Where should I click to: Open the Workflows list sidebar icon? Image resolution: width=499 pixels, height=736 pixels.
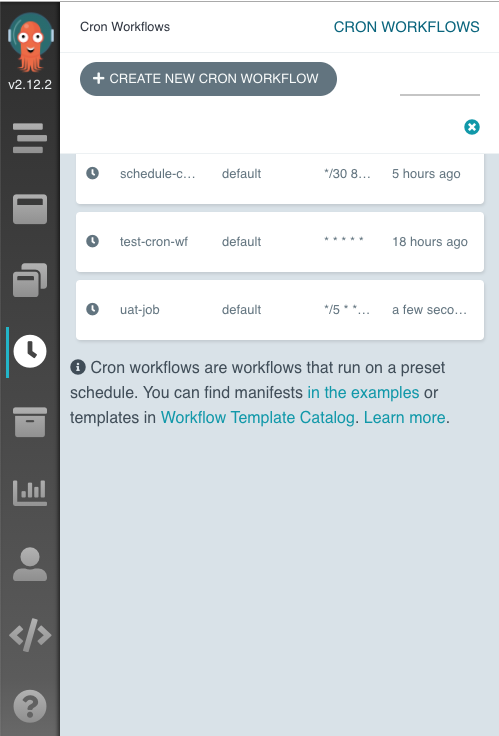[30, 138]
